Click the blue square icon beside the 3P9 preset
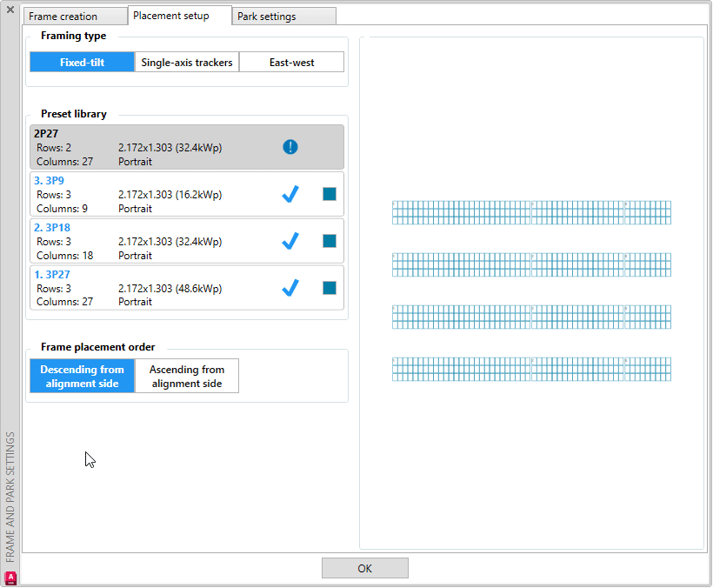Viewport: 713px width, 588px height. (329, 193)
